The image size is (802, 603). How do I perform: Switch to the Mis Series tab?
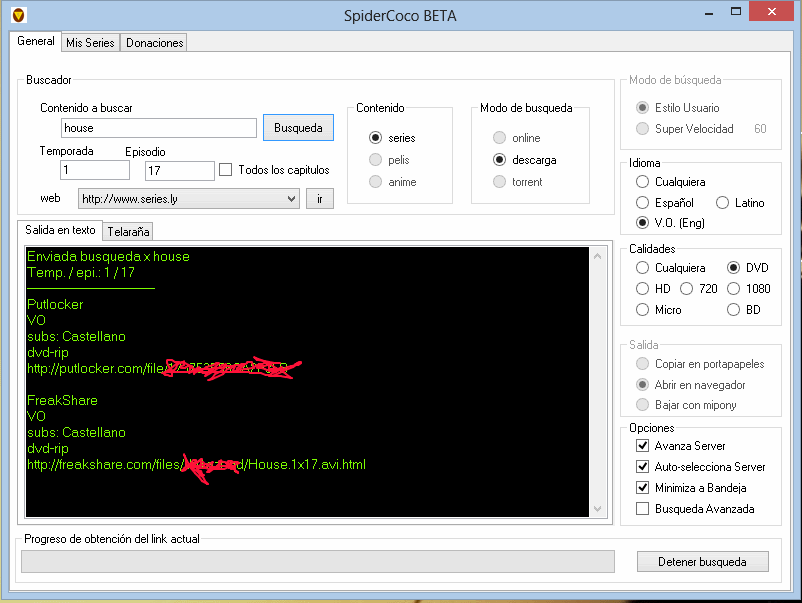click(90, 42)
